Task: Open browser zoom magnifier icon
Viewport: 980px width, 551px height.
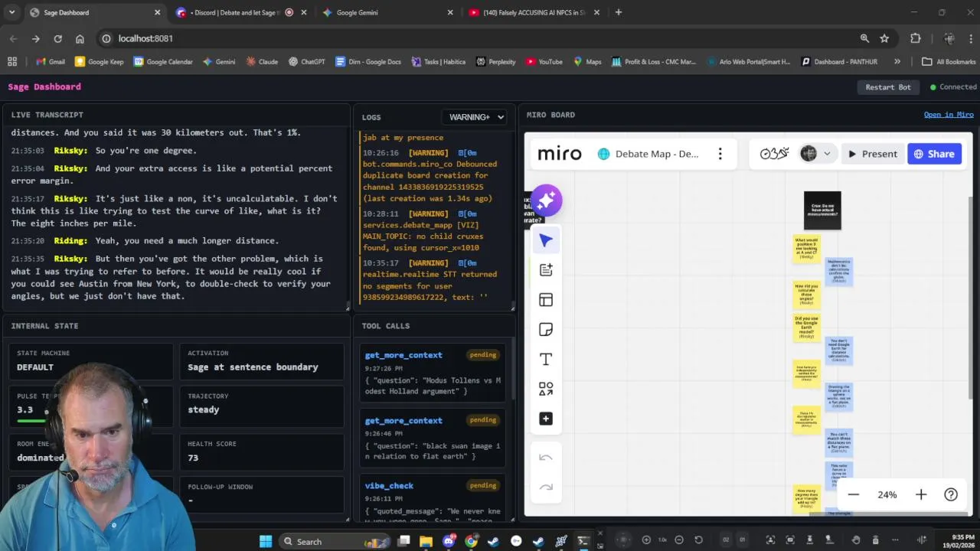Action: 864,38
